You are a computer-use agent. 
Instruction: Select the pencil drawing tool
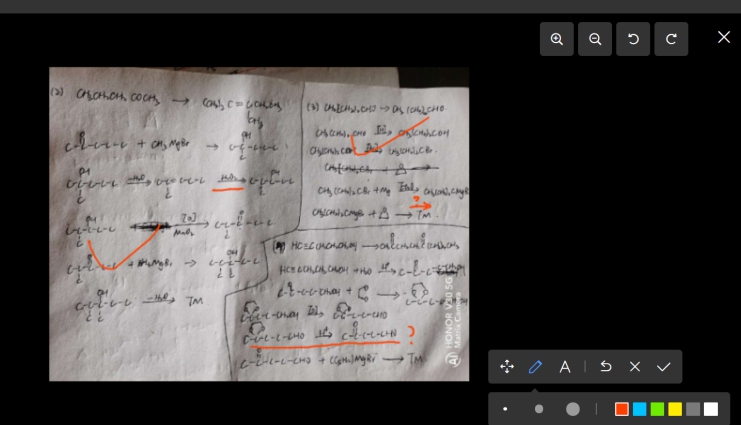point(535,367)
